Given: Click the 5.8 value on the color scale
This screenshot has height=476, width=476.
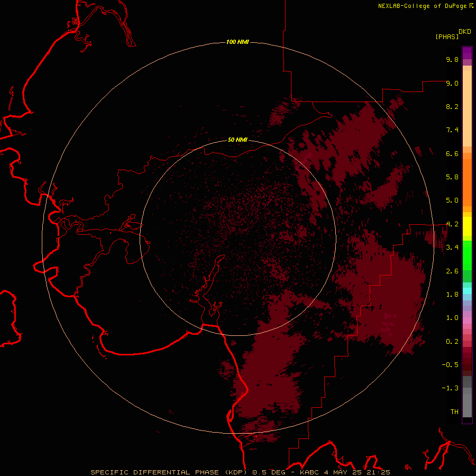Looking at the screenshot, I should pos(452,177).
